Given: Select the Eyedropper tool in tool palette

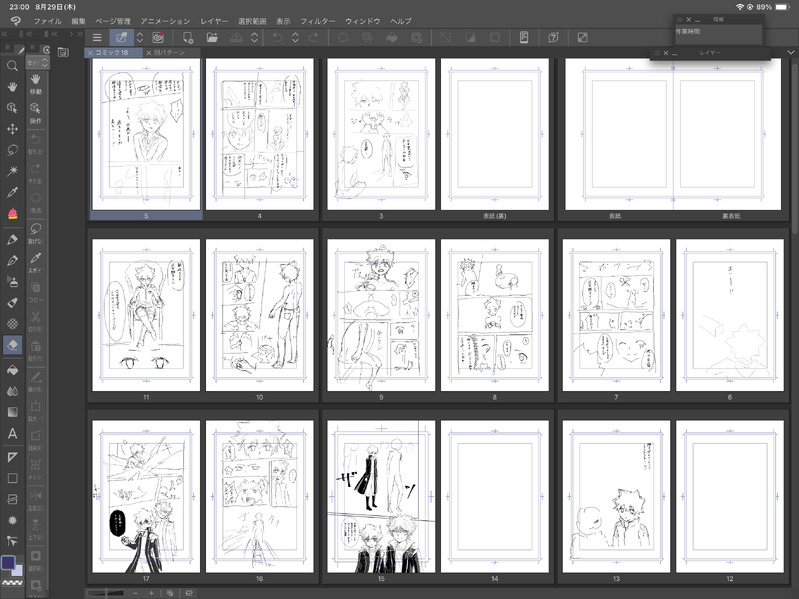Looking at the screenshot, I should coord(12,192).
